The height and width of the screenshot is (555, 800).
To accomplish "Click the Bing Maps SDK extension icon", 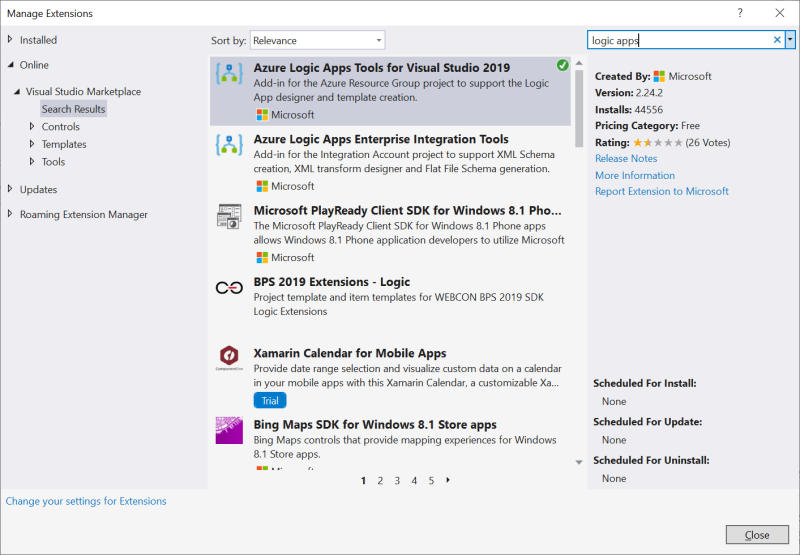I will pos(229,431).
